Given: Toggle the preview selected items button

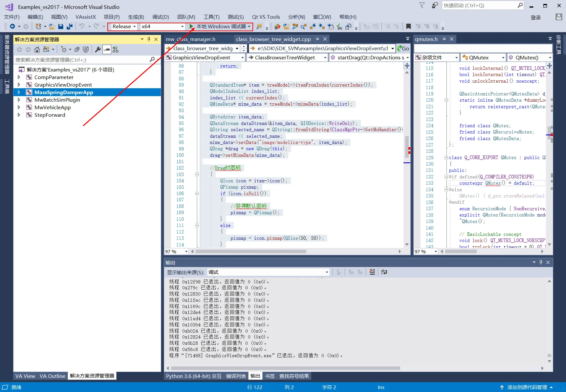Looking at the screenshot, I should (x=107, y=50).
